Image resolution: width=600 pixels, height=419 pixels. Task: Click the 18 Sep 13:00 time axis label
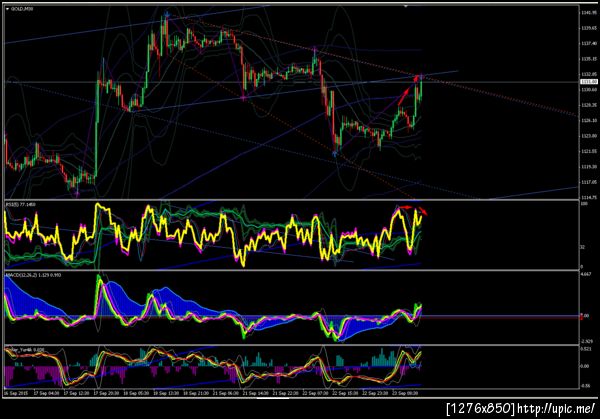[x=166, y=393]
